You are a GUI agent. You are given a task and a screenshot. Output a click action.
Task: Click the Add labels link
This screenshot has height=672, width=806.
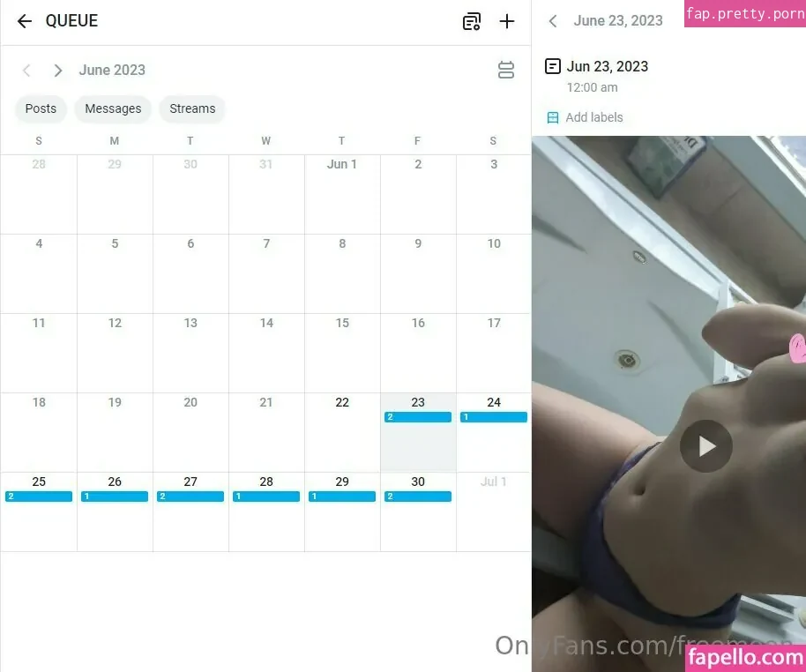(x=594, y=118)
